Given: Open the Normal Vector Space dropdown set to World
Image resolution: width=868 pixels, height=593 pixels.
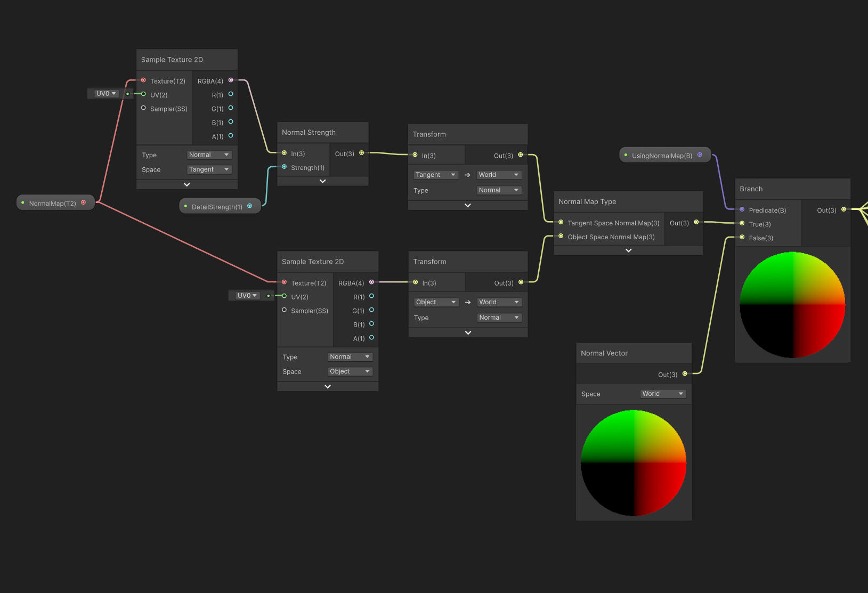Looking at the screenshot, I should (x=662, y=394).
